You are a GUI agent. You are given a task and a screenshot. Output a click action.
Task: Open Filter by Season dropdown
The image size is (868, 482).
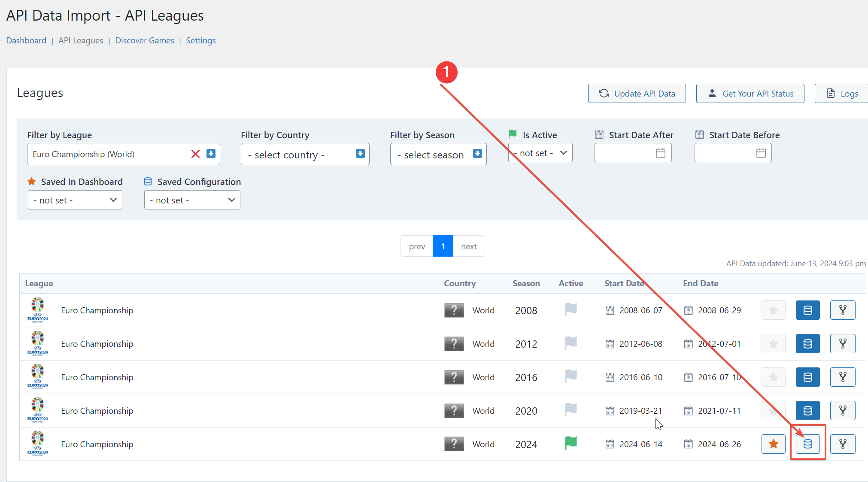[438, 154]
